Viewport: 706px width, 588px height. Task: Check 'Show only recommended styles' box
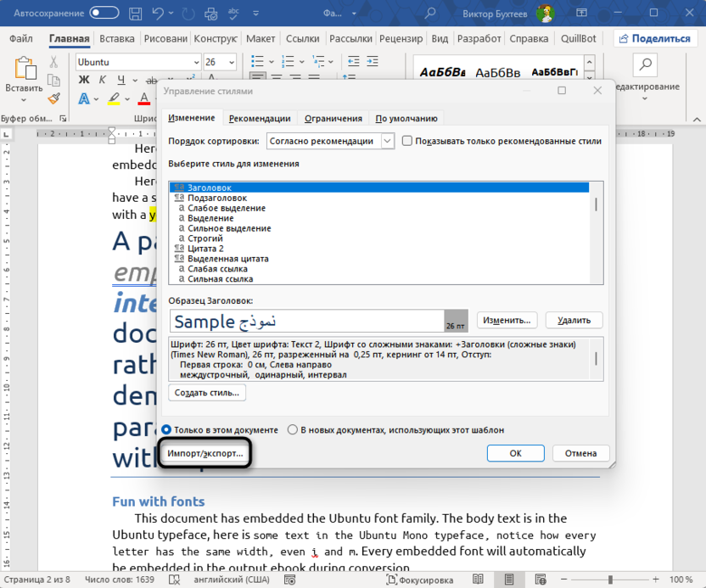(x=407, y=141)
